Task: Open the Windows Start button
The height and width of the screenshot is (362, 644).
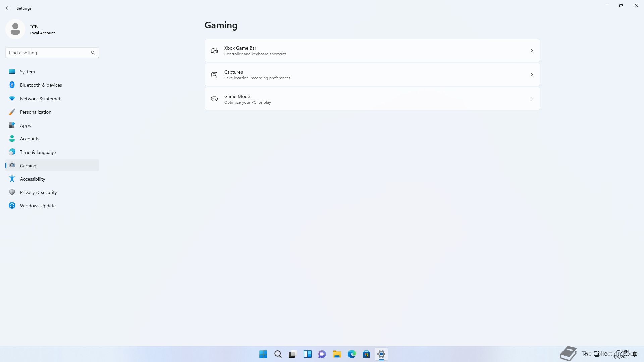Action: pyautogui.click(x=263, y=354)
